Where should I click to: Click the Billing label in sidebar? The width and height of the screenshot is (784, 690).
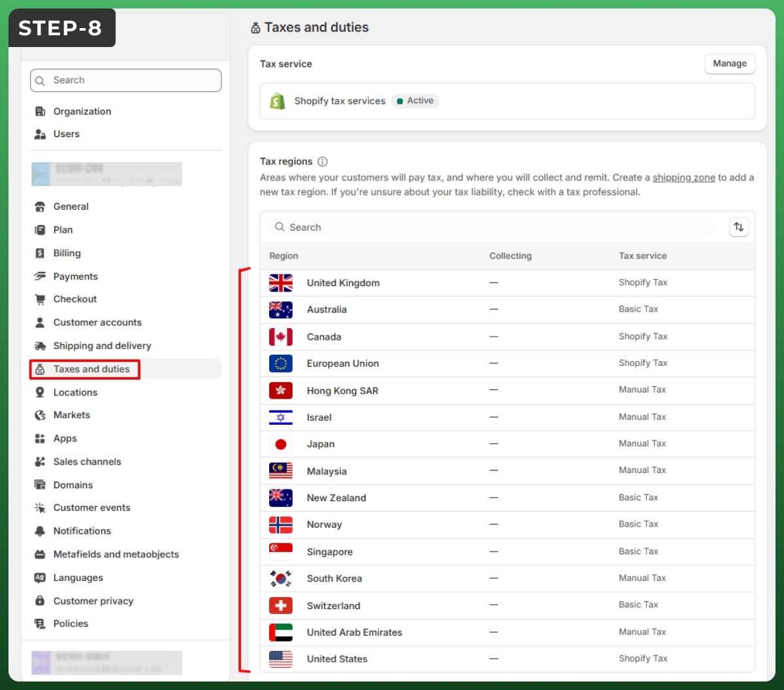[x=67, y=254]
